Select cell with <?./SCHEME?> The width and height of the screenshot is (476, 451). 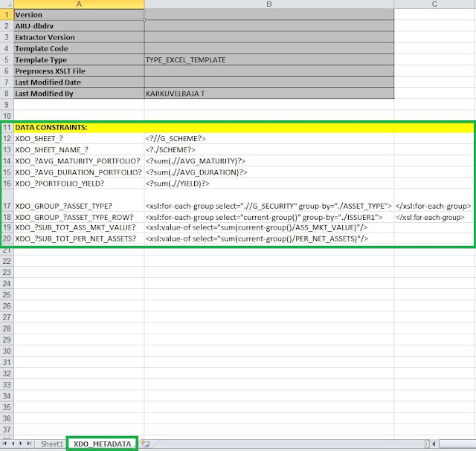tap(269, 150)
